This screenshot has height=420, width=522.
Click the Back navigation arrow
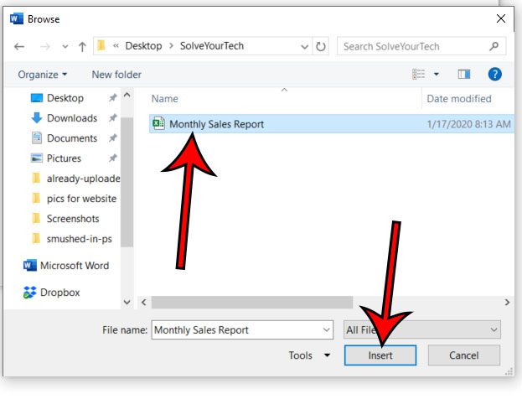pos(19,47)
